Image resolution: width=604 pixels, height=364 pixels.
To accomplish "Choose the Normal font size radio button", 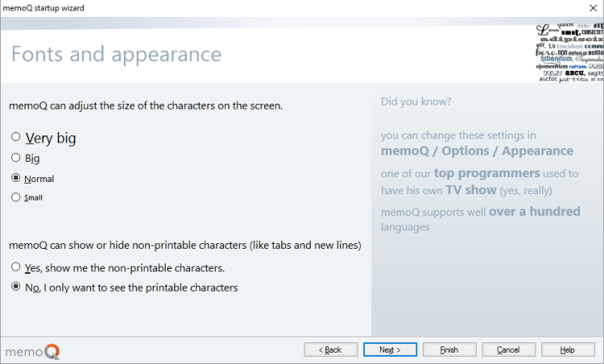I will point(16,178).
